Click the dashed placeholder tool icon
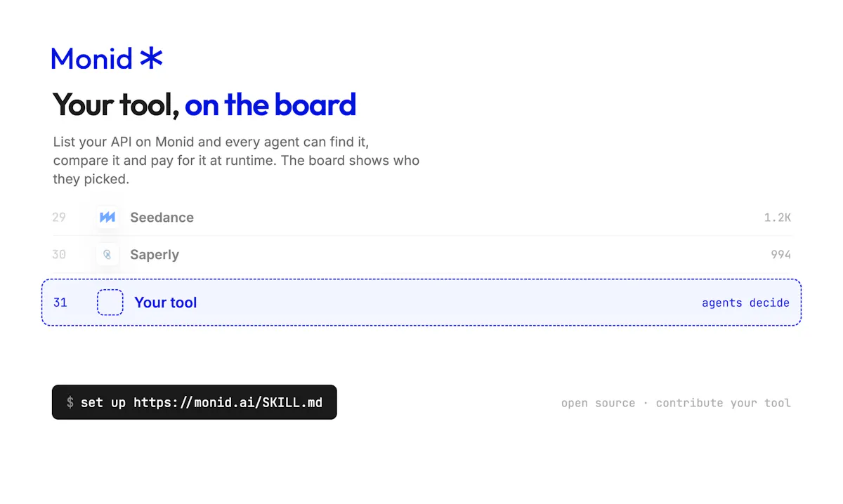 click(110, 303)
